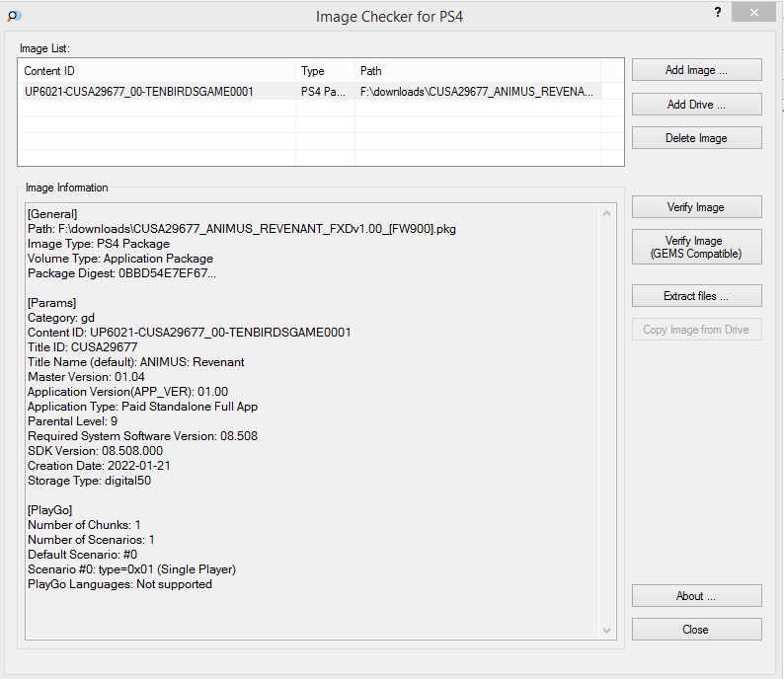Click the Close button at bottom right

tap(696, 630)
